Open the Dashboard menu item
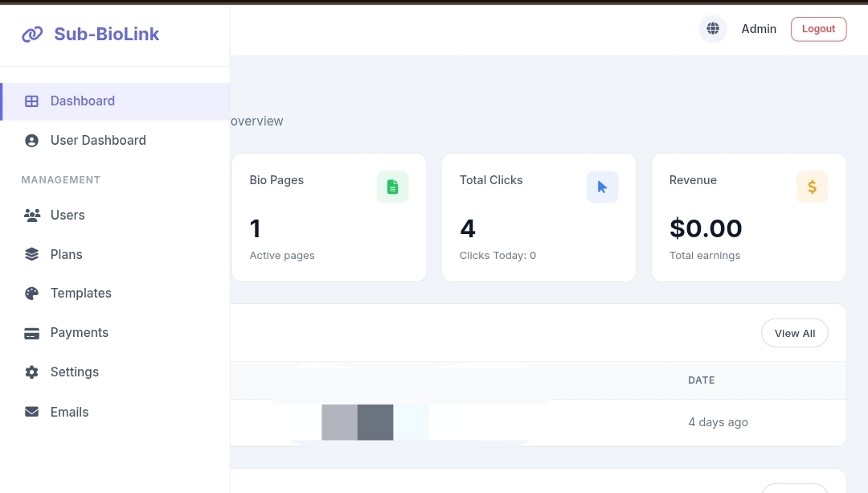868x493 pixels. 115,101
